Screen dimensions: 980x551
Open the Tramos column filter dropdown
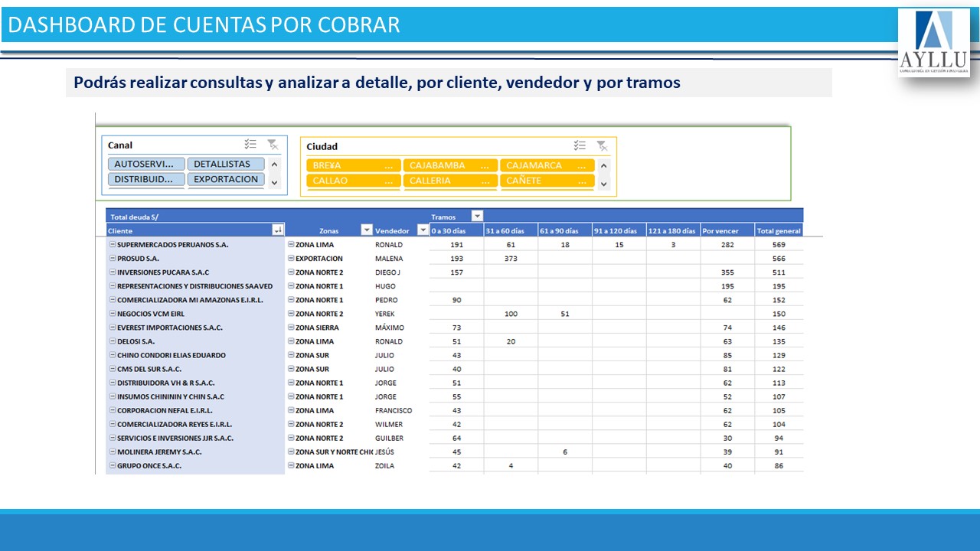477,217
